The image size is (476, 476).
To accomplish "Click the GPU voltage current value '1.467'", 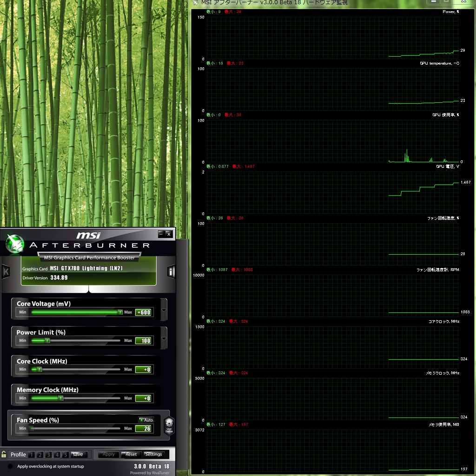I will click(465, 182).
